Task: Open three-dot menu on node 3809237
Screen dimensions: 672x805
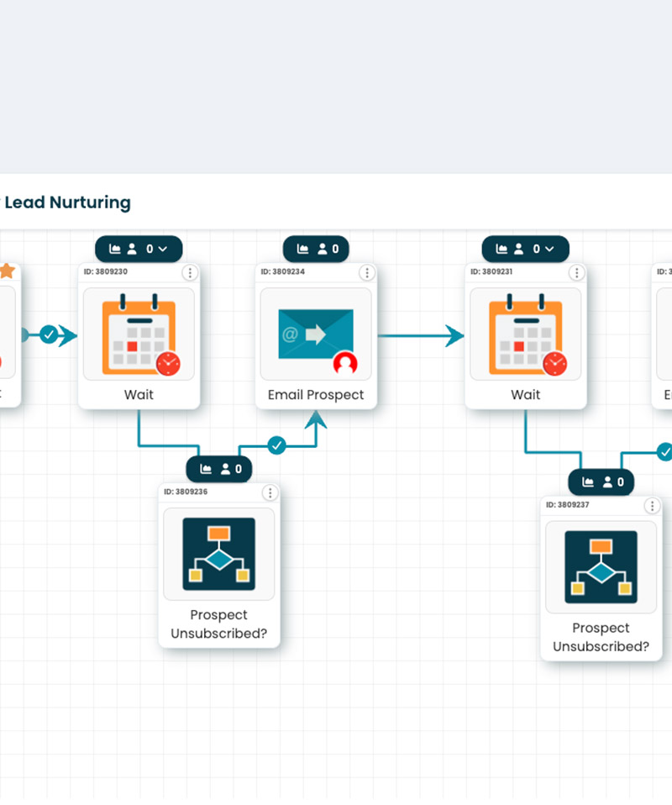Action: pos(652,505)
